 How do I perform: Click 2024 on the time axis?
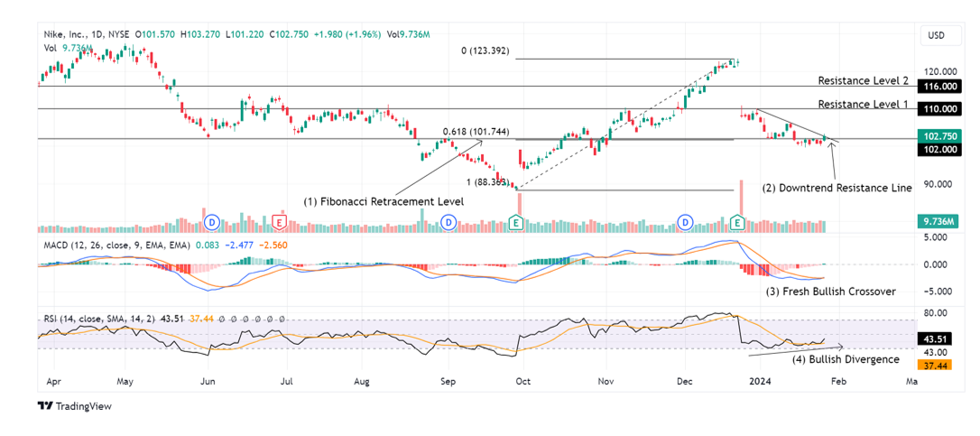[761, 380]
